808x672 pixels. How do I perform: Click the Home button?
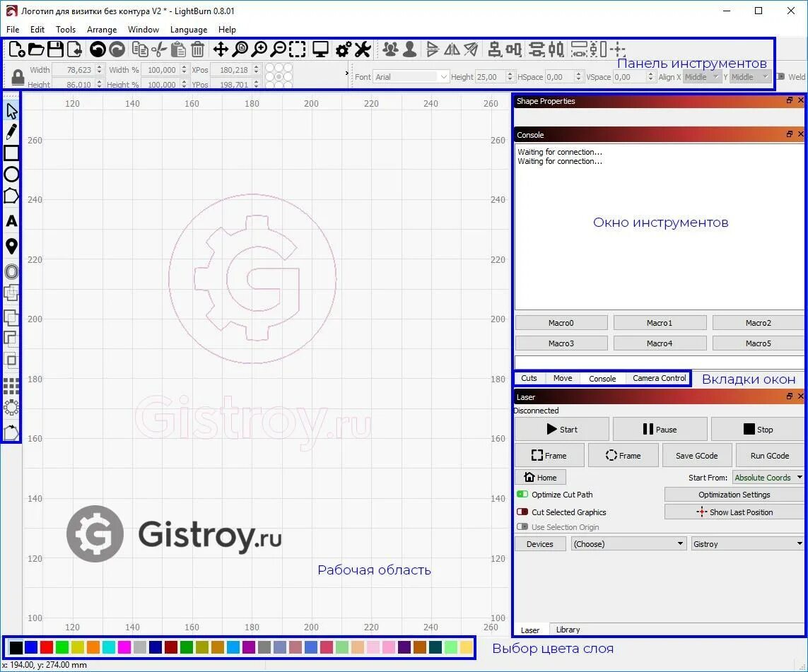tap(540, 478)
